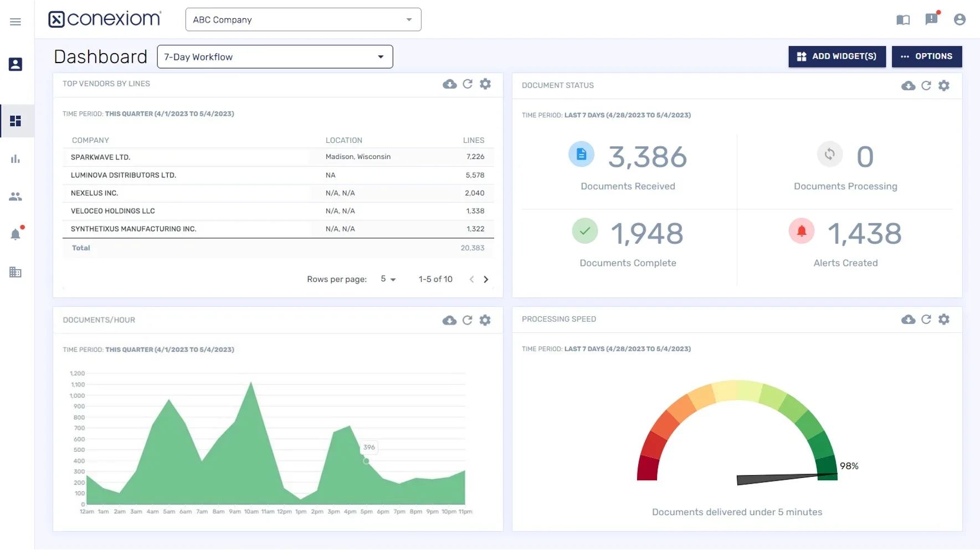980x550 pixels.
Task: Go to next page of vendors table
Action: (x=486, y=280)
